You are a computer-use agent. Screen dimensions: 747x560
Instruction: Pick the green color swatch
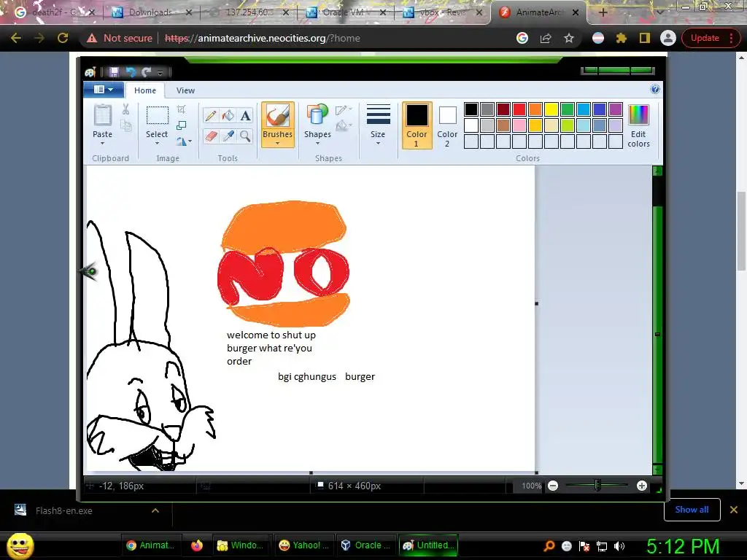(x=568, y=109)
